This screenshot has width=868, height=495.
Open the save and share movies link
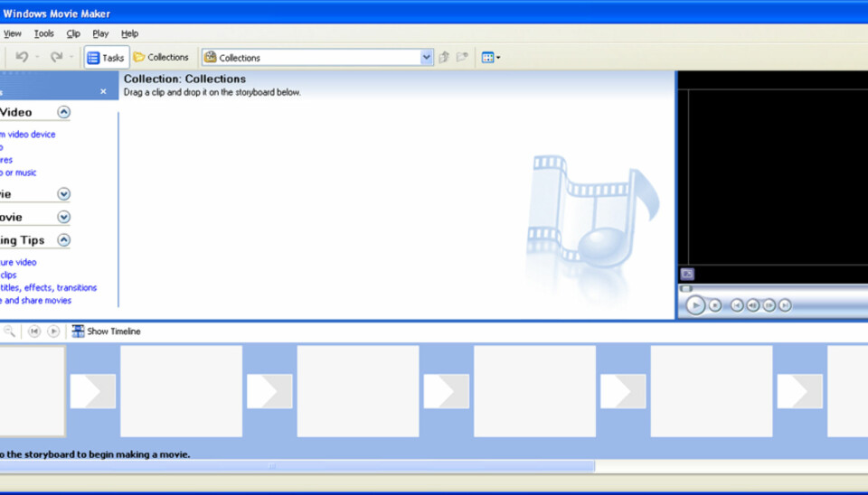(x=35, y=300)
